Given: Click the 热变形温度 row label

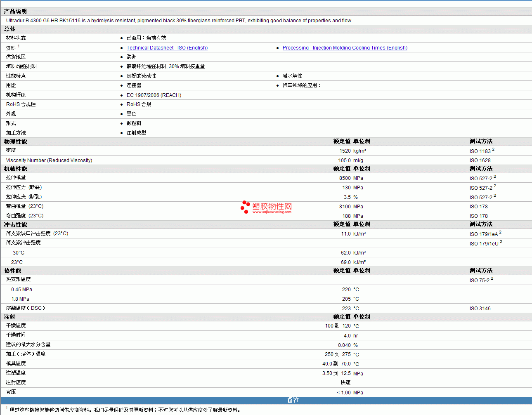Looking at the screenshot, I should tap(19, 279).
